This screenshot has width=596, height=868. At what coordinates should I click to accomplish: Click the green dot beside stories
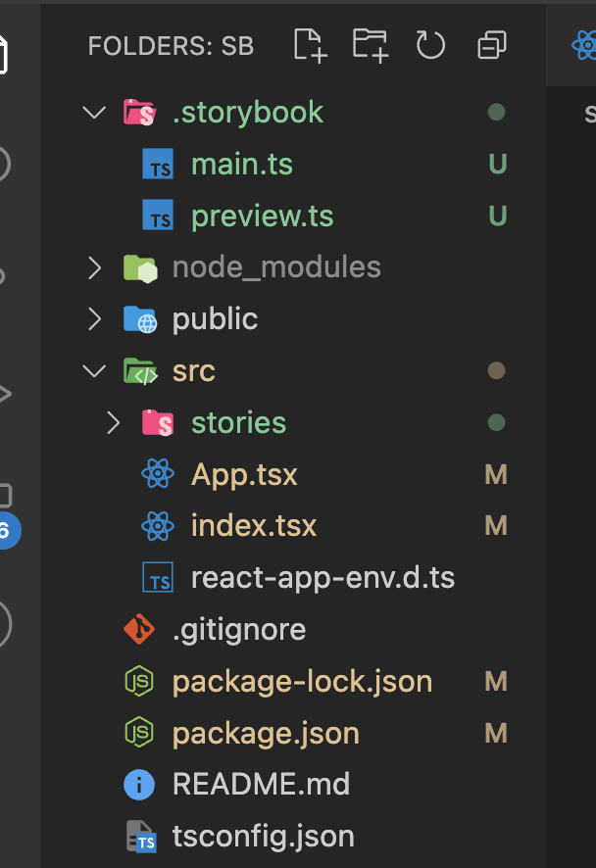496,423
